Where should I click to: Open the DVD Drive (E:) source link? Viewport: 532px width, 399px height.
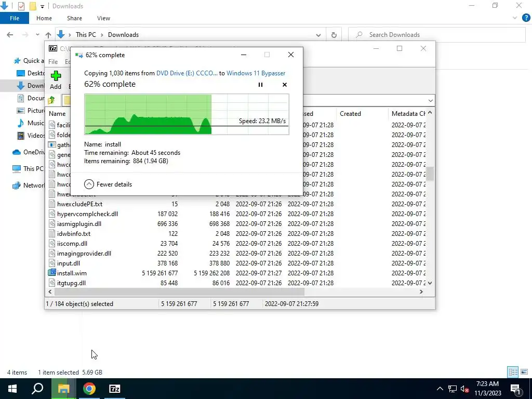pos(187,73)
